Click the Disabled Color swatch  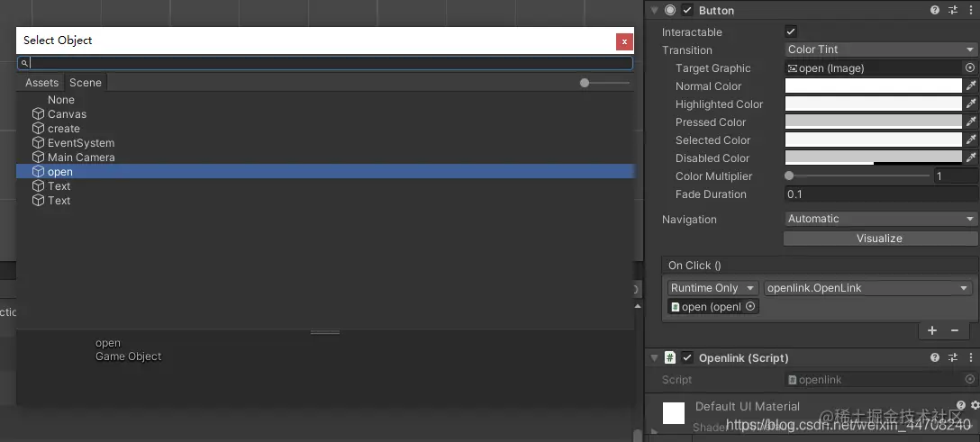873,158
